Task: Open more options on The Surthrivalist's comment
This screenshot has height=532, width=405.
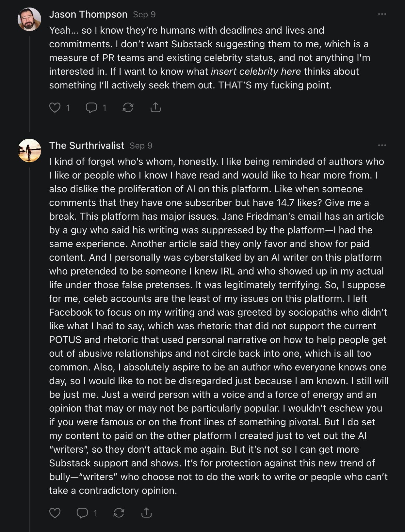Action: (382, 146)
